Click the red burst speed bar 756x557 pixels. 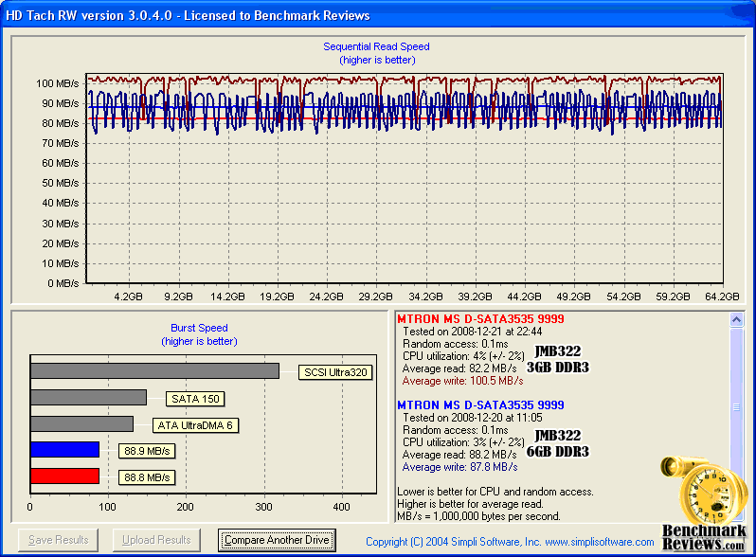[64, 476]
